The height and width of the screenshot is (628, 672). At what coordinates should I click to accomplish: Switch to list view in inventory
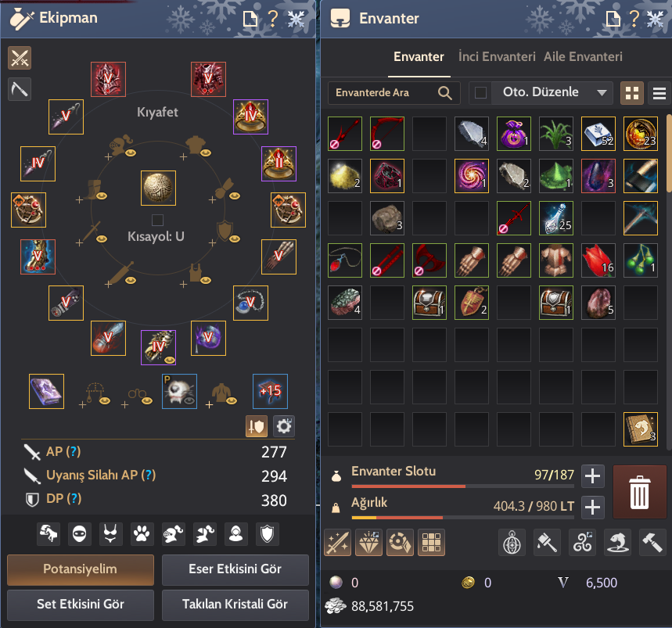659,93
